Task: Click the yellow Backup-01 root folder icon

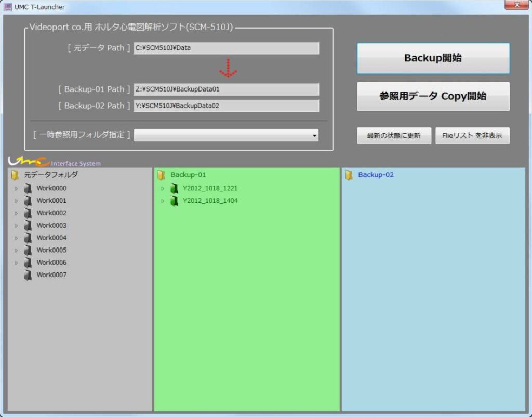Action: 162,175
